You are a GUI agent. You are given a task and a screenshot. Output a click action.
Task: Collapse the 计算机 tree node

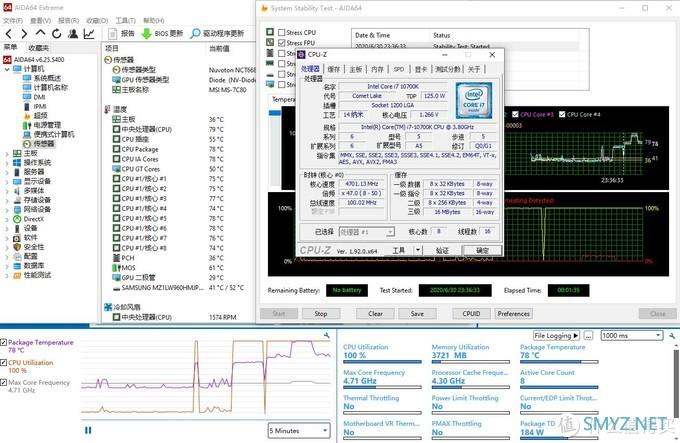[x=7, y=69]
